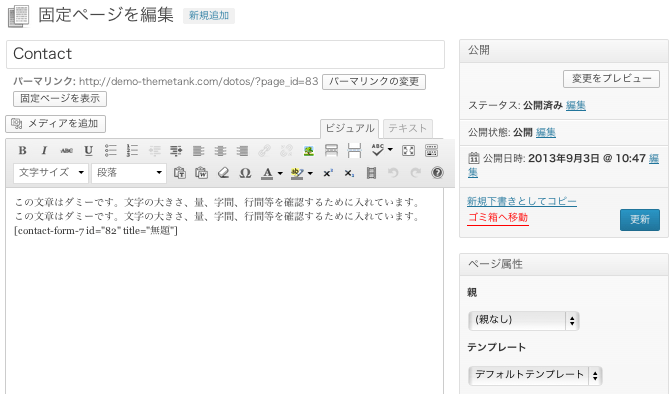Screen dimensions: 671x394
Task: Click the メディアを追加 button
Action: (56, 124)
